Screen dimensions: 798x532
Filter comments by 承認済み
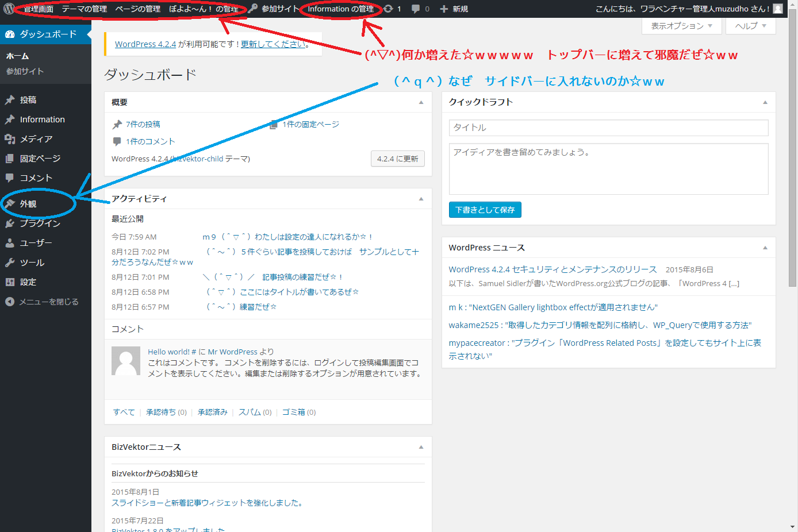(213, 412)
